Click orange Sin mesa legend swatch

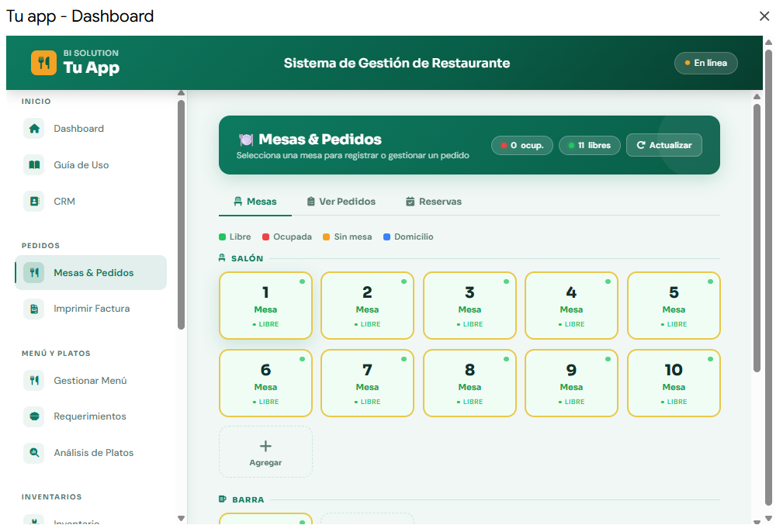pos(327,237)
